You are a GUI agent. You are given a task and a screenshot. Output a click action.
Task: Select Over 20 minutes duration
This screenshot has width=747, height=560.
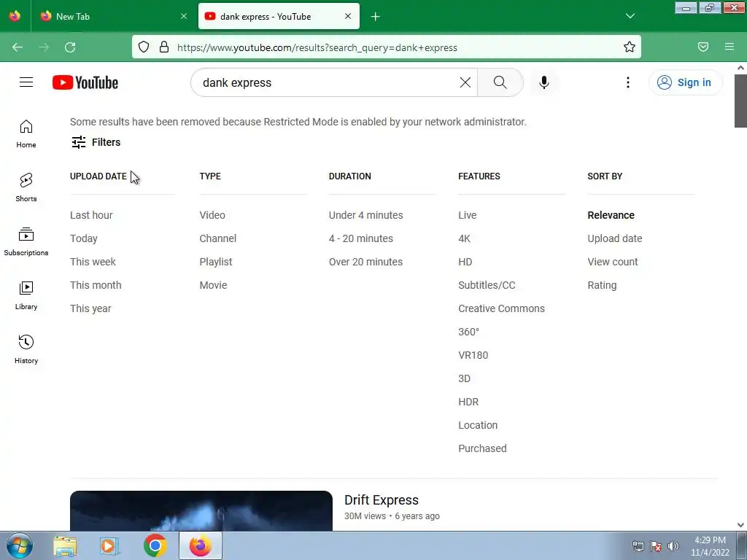click(x=366, y=262)
